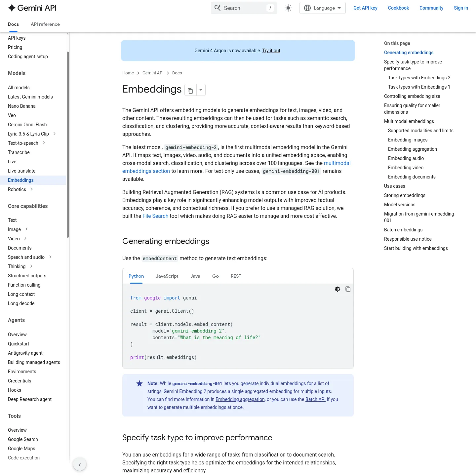Open Nano Banana in sidebar
Viewport: 476px width, 476px height.
coord(22,106)
